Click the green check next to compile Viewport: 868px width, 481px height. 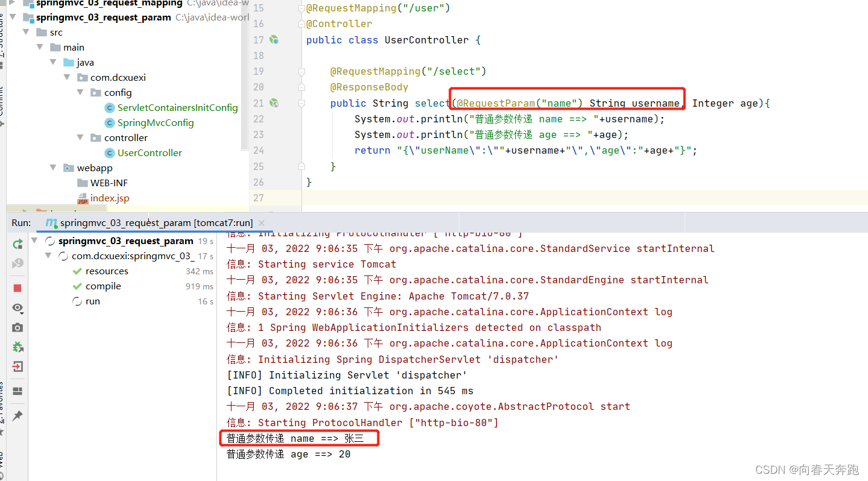[x=77, y=286]
